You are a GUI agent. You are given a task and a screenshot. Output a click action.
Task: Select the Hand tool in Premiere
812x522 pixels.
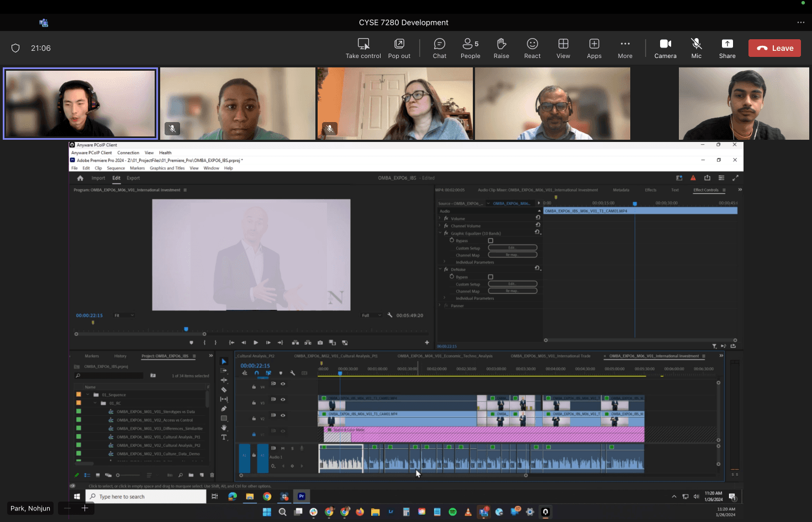[224, 428]
